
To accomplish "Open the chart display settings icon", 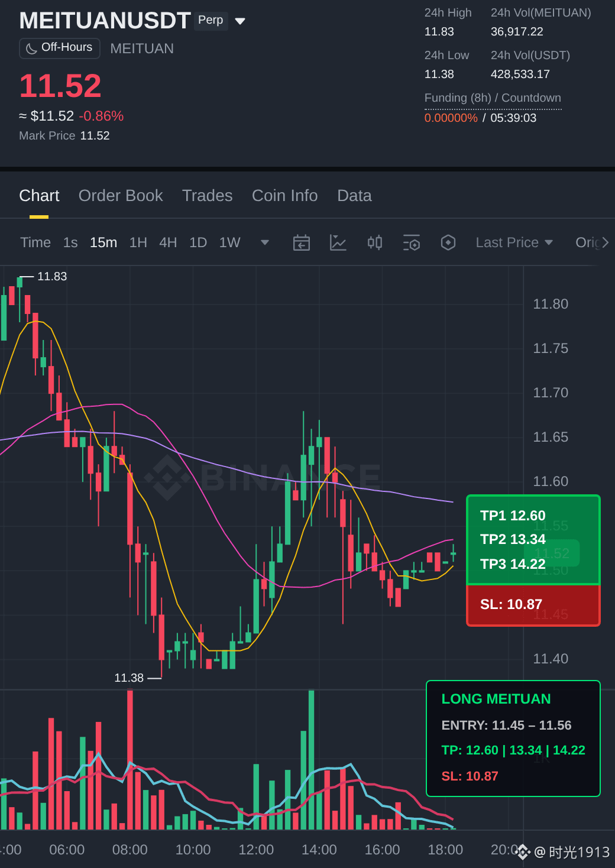I will [412, 242].
